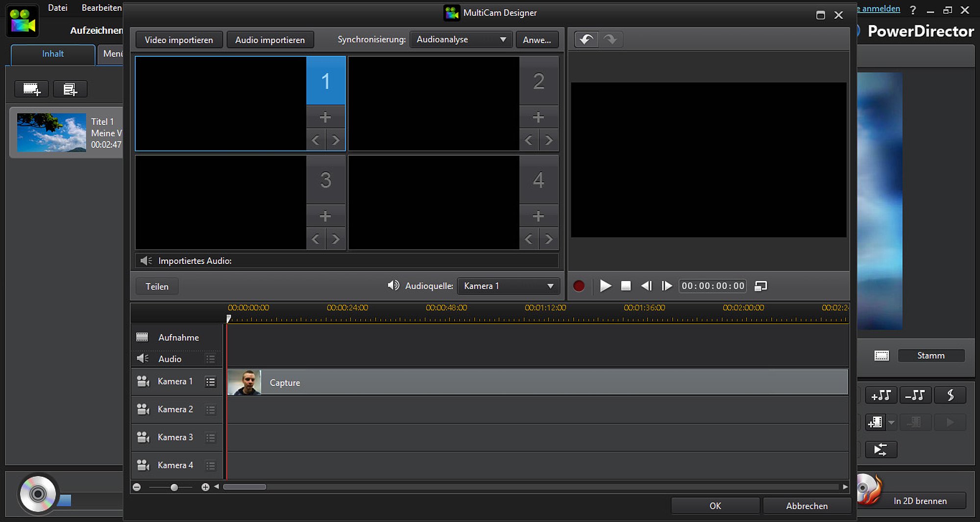Viewport: 980px width, 522px height.
Task: Click the zoom-out minus icon on timeline
Action: [137, 487]
